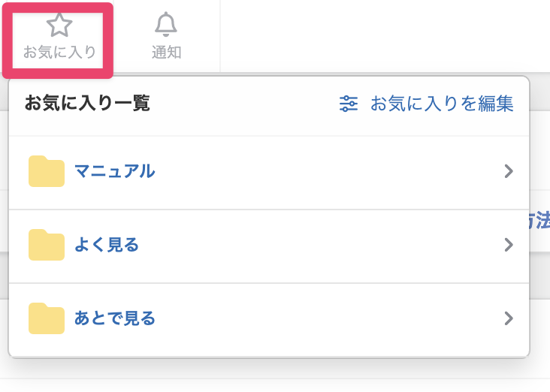Expand the よく見る folder chevron

(x=509, y=245)
